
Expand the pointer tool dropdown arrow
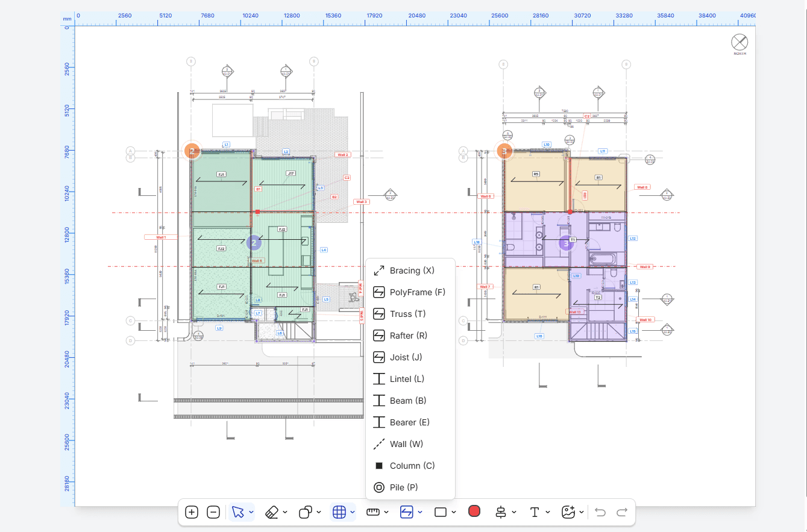[251, 512]
